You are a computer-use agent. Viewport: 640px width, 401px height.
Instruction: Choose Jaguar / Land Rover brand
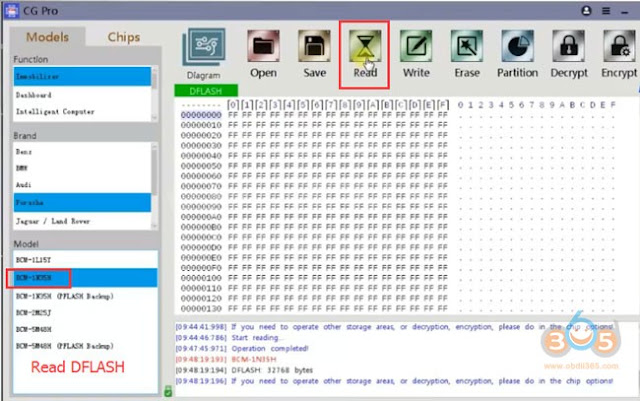pyautogui.click(x=82, y=221)
